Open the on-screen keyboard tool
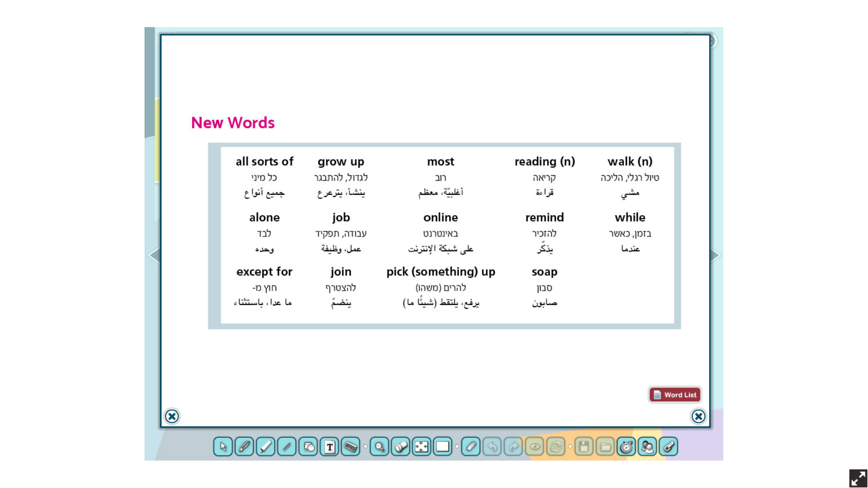 (351, 447)
